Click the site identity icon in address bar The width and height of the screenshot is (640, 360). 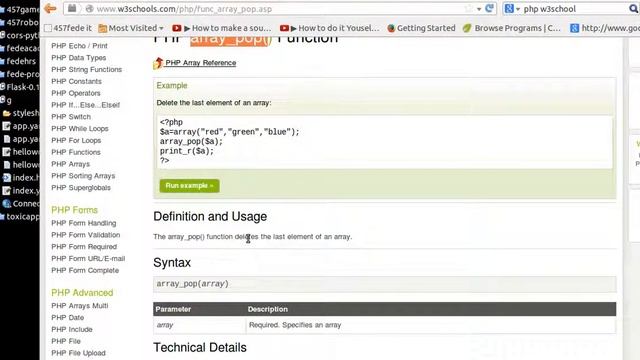coord(89,9)
